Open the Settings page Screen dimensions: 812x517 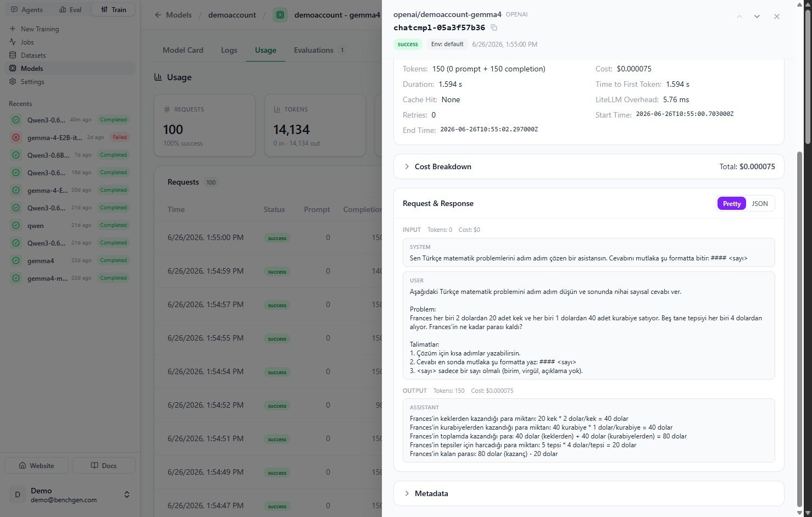click(70, 81)
